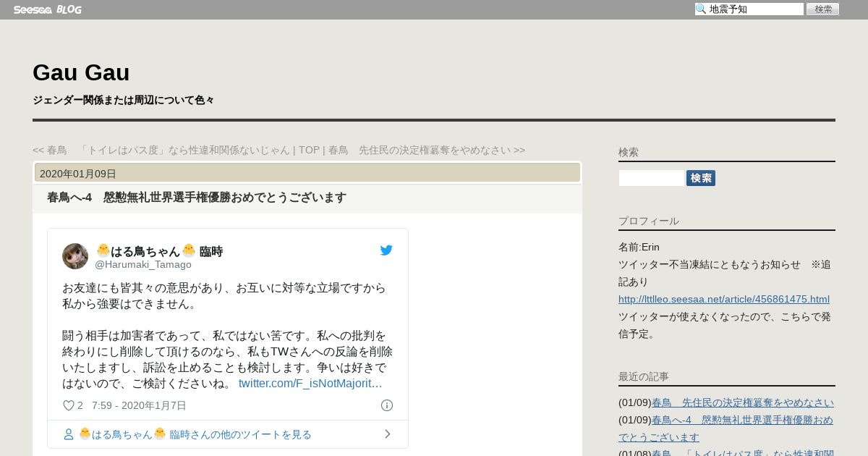Click the blog subtitle ジェンダー関係または周辺について色々
The width and height of the screenshot is (868, 456).
tap(123, 100)
